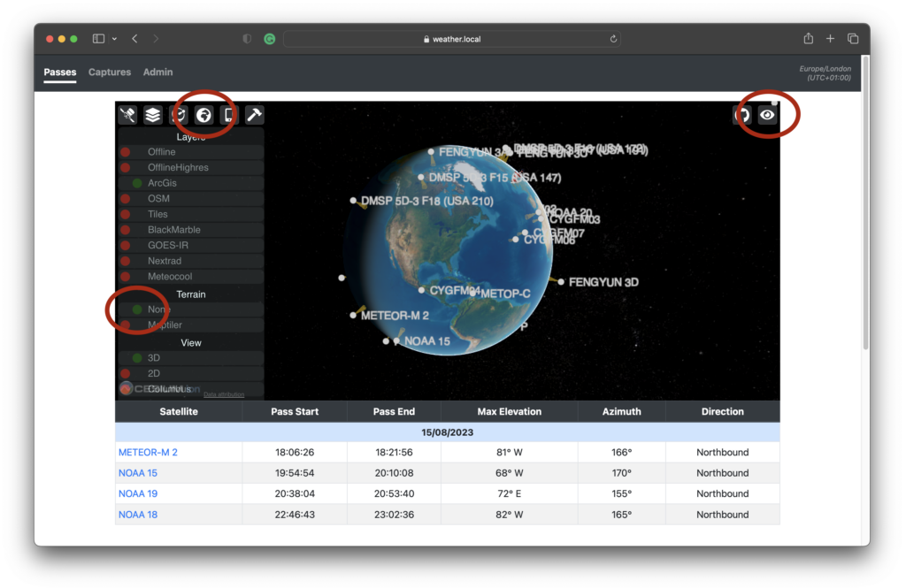
Task: Open the Admin section
Action: click(x=157, y=73)
